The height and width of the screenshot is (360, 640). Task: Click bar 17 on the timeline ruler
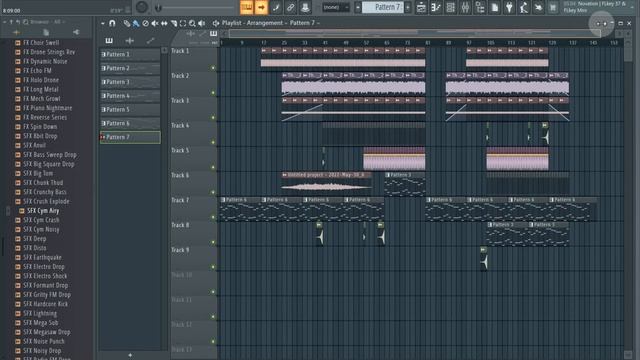(264, 42)
